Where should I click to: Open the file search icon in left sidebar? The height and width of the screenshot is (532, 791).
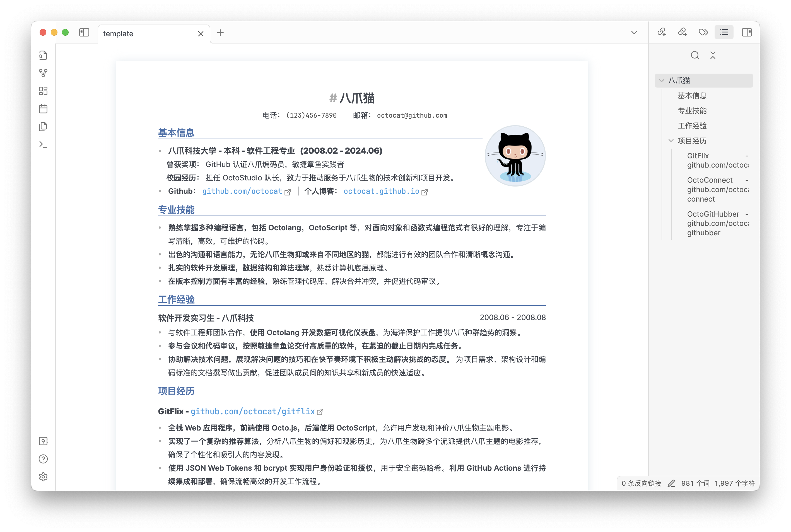coord(43,55)
